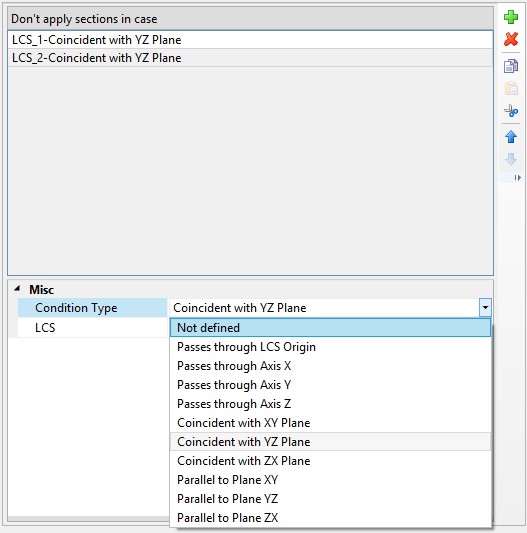
Task: Click the green plus add icon
Action: pyautogui.click(x=511, y=17)
